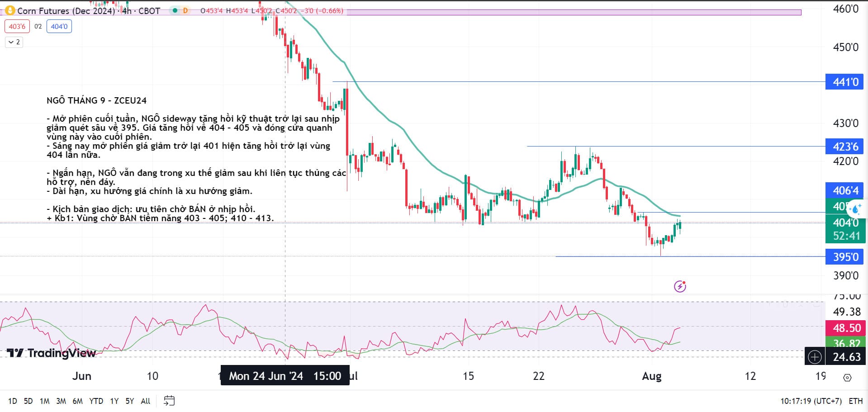
Task: Open the go-to-date calendar icon
Action: [x=169, y=401]
